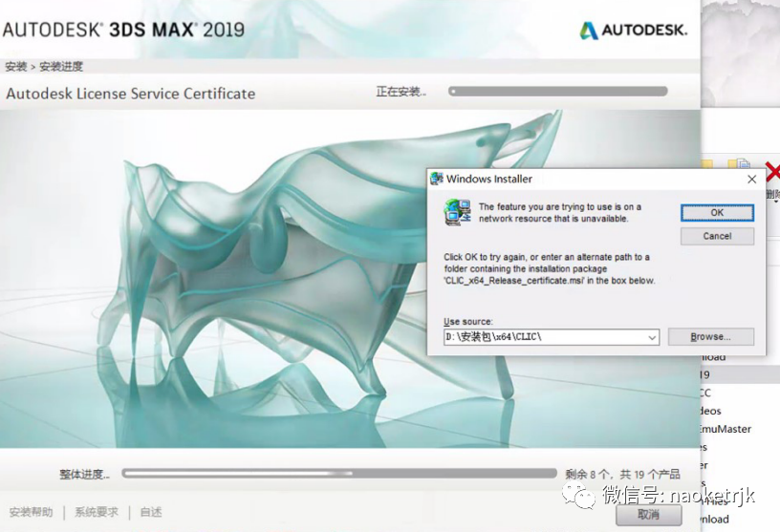Click the 'CLIC_x64_Release_certificate.msi' text in the dialog
This screenshot has width=780, height=532.
pyautogui.click(x=514, y=281)
